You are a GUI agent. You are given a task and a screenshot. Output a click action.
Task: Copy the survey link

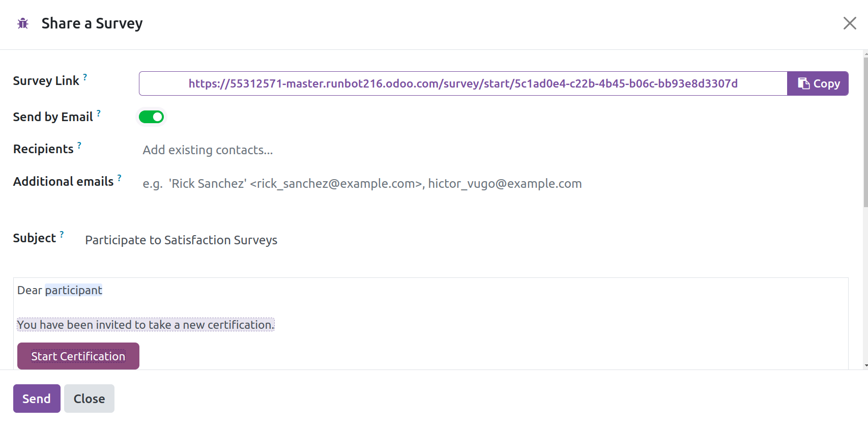[818, 83]
